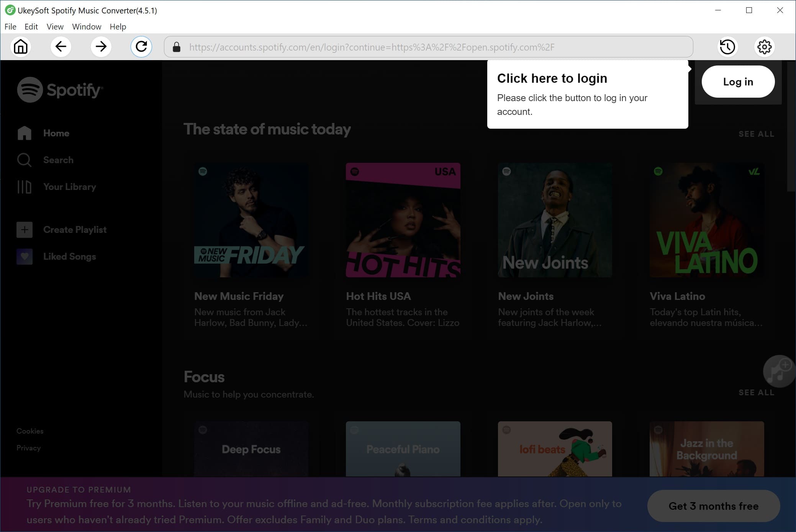
Task: Click the back navigation arrow
Action: click(61, 46)
